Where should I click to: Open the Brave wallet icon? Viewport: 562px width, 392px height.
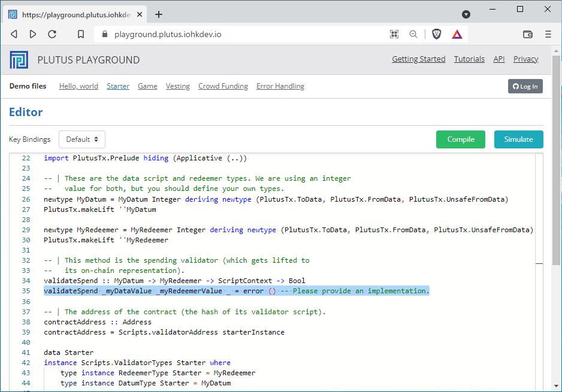pyautogui.click(x=528, y=35)
